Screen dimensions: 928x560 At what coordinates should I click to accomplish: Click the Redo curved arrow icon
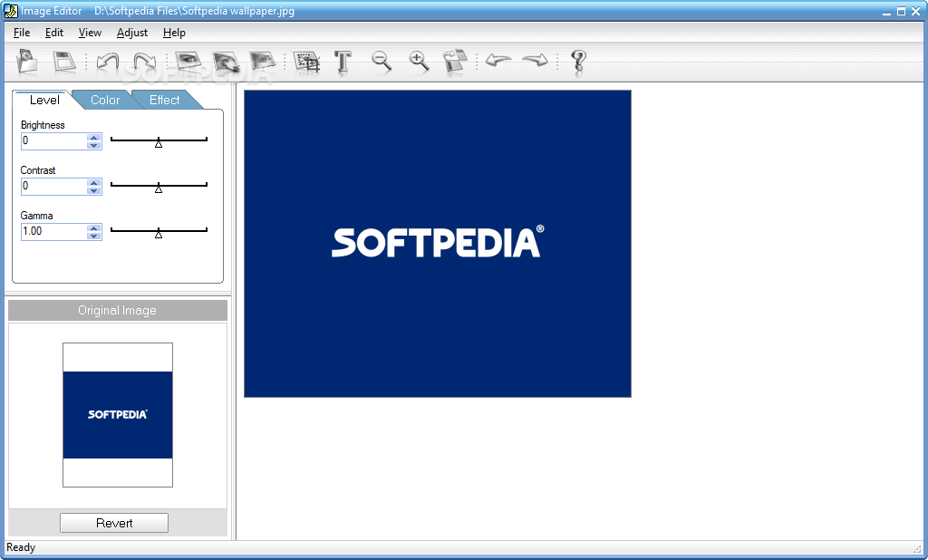[x=145, y=61]
